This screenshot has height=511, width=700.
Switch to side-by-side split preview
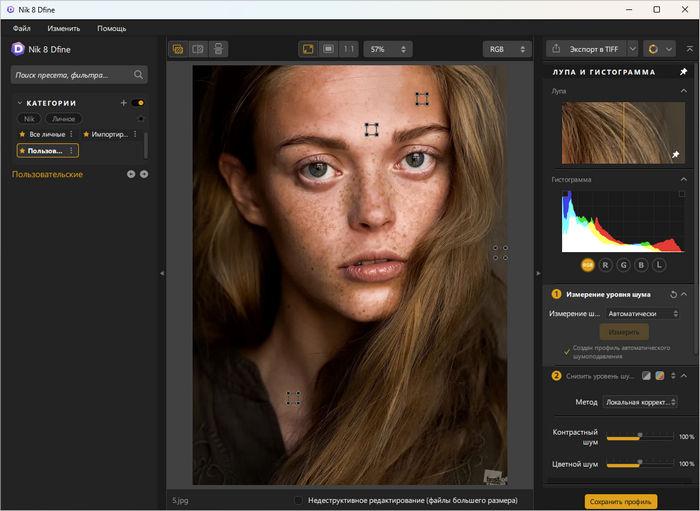pos(198,48)
